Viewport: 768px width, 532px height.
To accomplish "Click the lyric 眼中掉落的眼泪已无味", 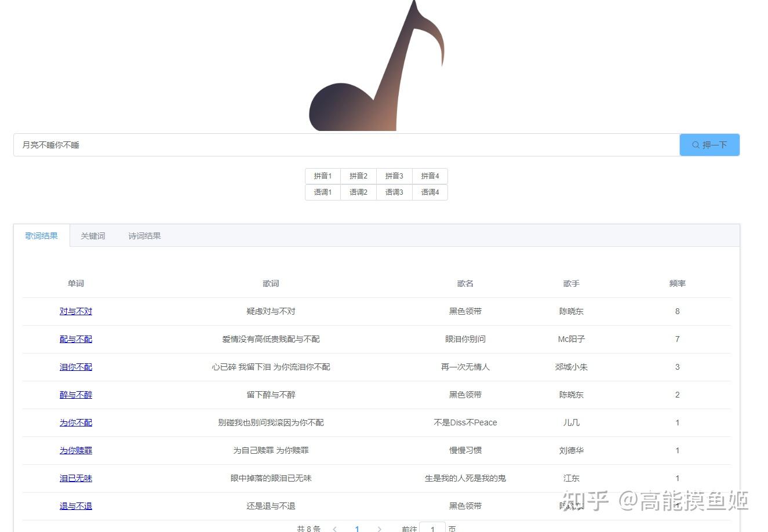I will coord(271,478).
